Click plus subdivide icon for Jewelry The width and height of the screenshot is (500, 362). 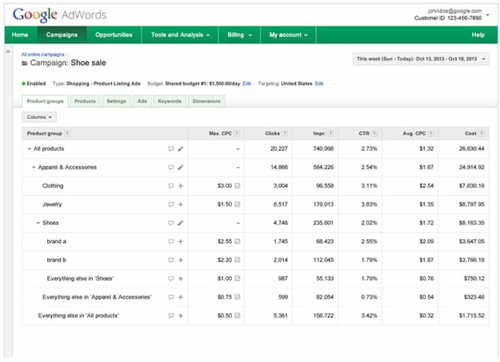(x=180, y=204)
